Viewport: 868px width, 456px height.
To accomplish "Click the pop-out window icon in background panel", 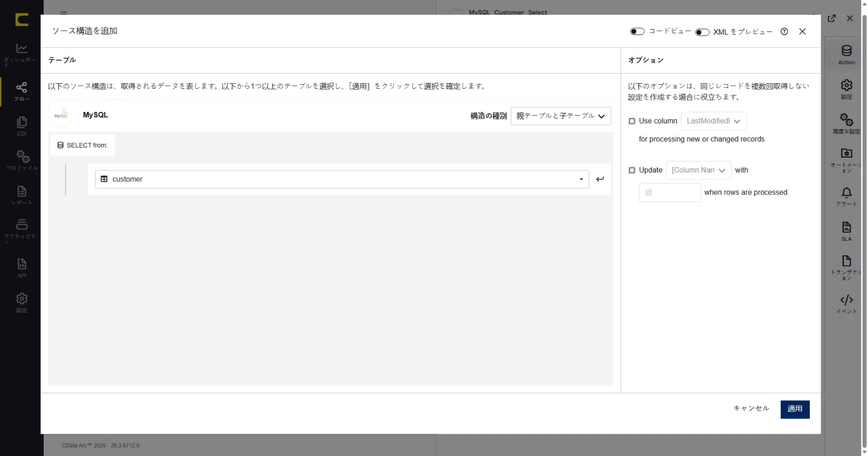I will pyautogui.click(x=832, y=18).
